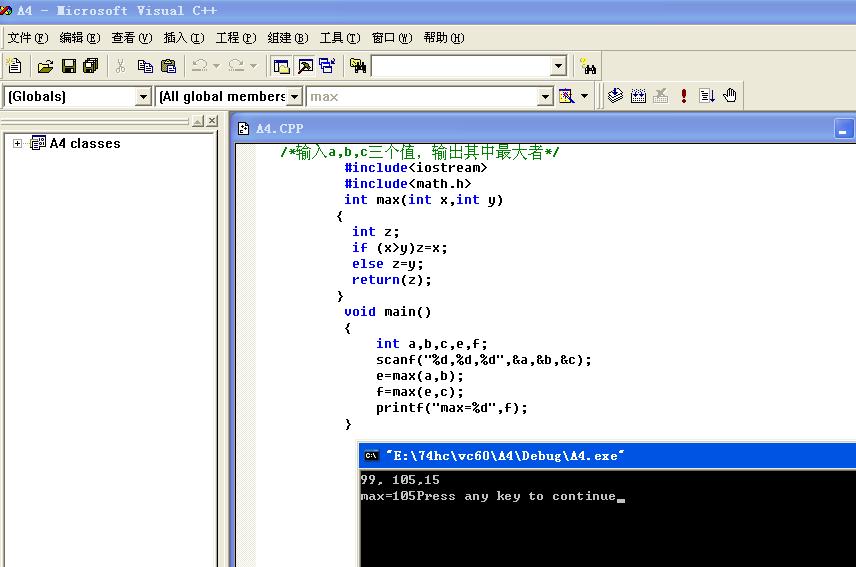Open the 组建(B) menu
Image resolution: width=856 pixels, height=567 pixels.
(288, 38)
